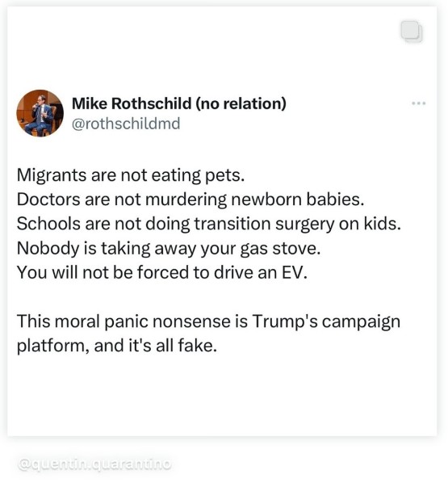Click the 'Nobody is taking away your gas stove' line
Image resolution: width=448 pixels, height=483 pixels.
point(169,248)
